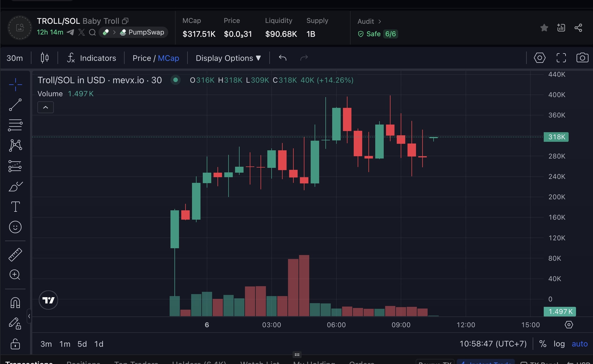This screenshot has height=364, width=593.
Task: Toggle percent scale mode
Action: tap(543, 344)
